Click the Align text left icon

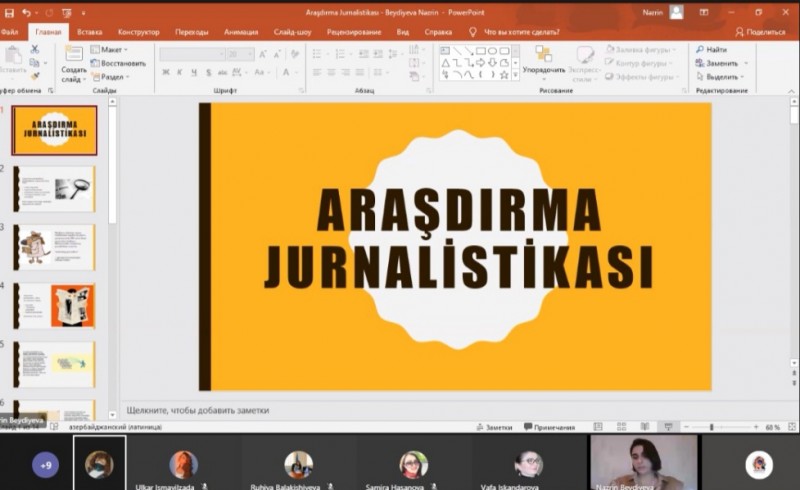point(317,72)
